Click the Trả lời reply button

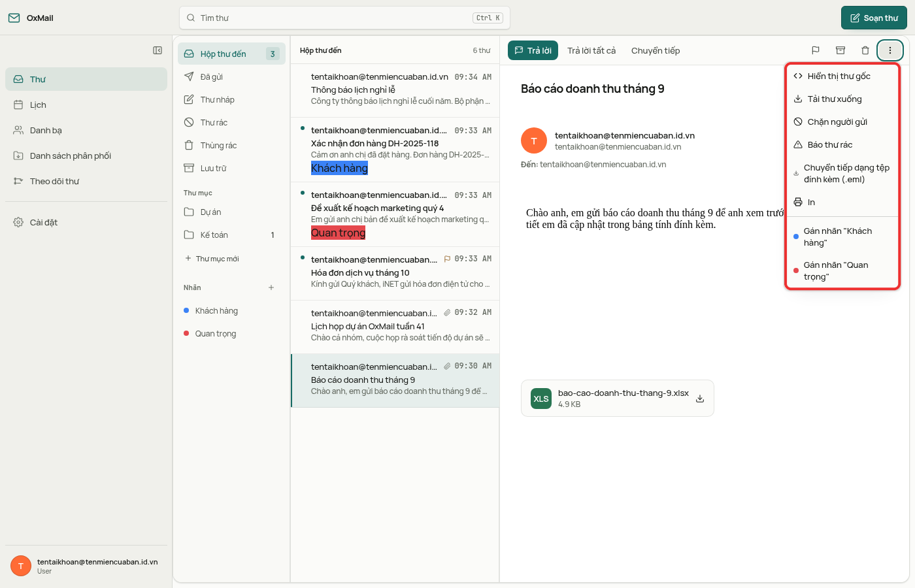point(533,50)
